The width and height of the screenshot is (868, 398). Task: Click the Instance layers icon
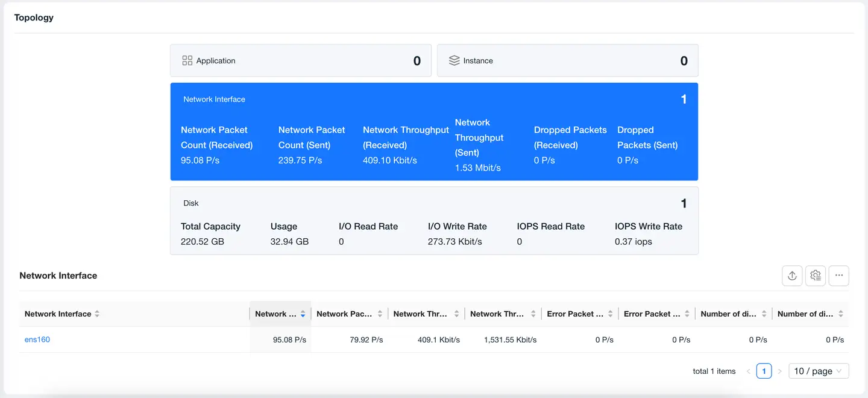454,61
